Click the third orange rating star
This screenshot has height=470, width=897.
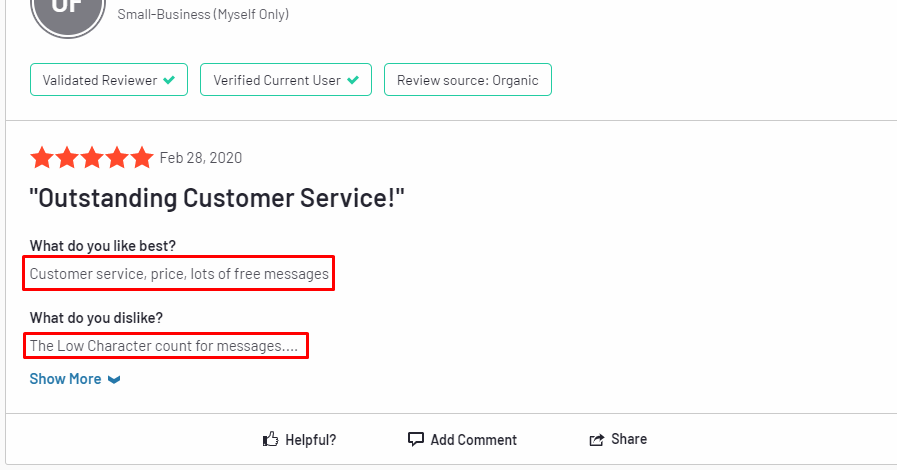click(92, 157)
